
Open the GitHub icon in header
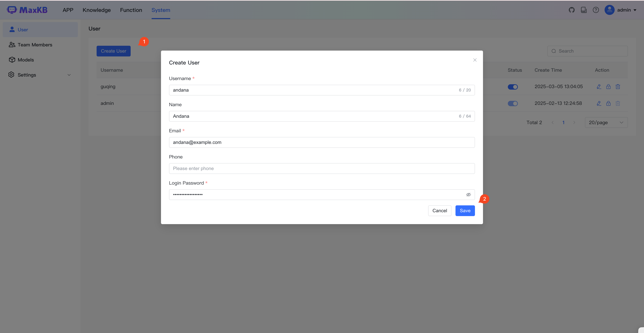pos(572,10)
